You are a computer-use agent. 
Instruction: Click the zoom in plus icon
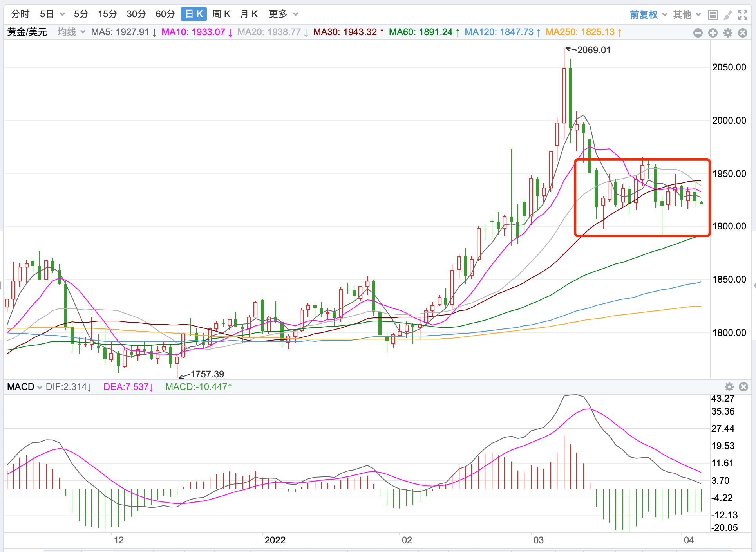[x=713, y=33]
